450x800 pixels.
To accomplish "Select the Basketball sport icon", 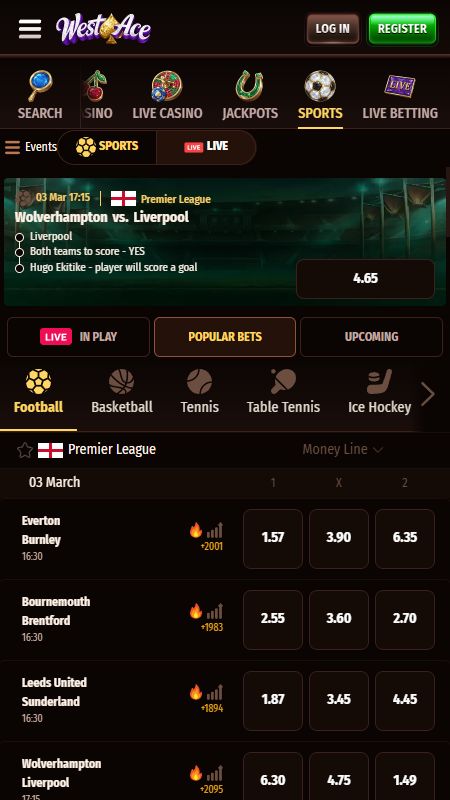I will click(x=121, y=382).
